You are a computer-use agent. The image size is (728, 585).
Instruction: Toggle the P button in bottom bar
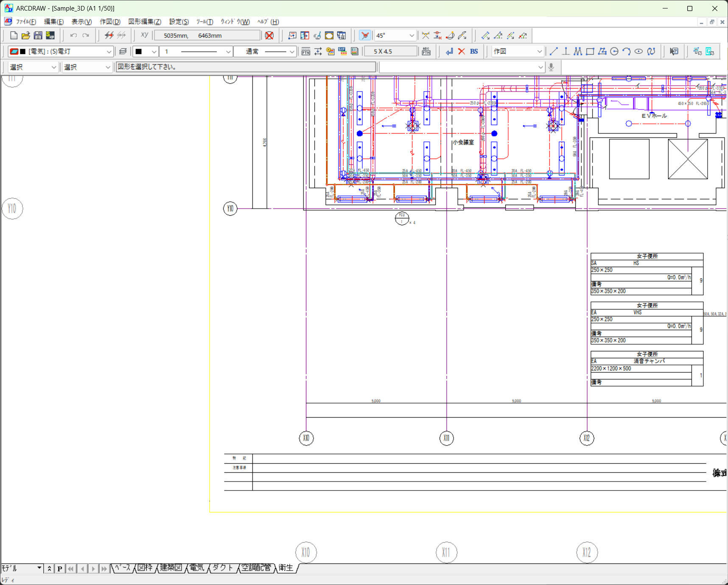pyautogui.click(x=60, y=568)
